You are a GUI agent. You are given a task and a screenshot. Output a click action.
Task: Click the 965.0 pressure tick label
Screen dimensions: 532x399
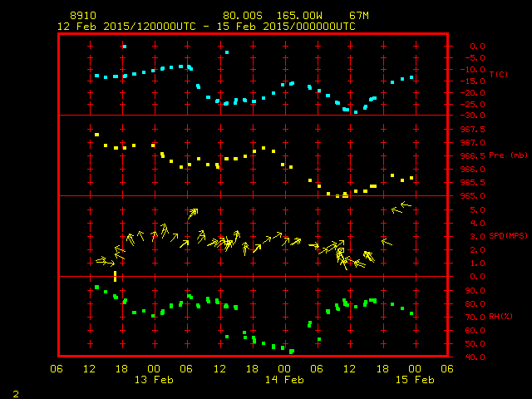tap(473, 196)
